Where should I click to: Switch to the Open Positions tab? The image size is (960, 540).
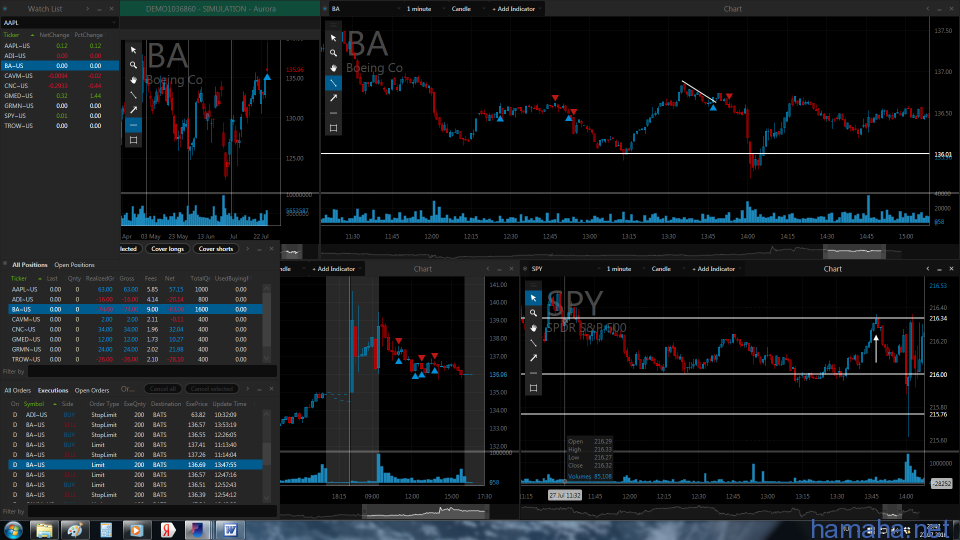74,265
